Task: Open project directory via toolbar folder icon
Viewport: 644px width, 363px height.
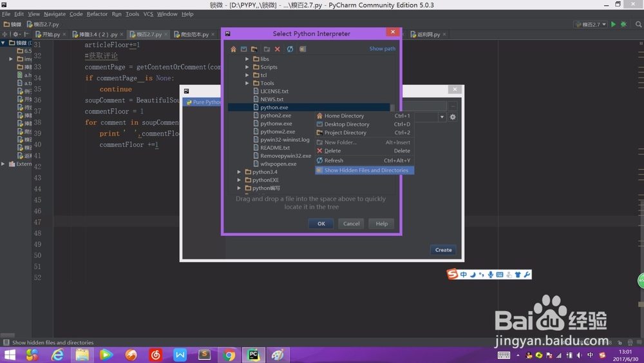Action: (254, 49)
